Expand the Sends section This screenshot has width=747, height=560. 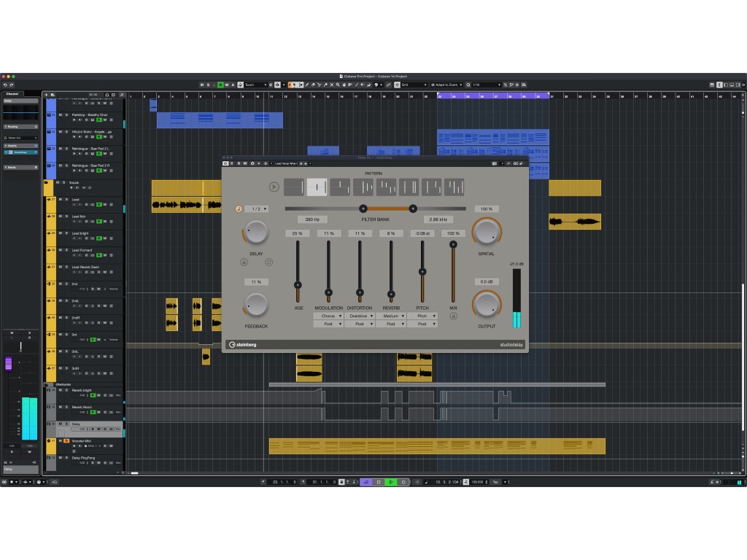tap(20, 168)
